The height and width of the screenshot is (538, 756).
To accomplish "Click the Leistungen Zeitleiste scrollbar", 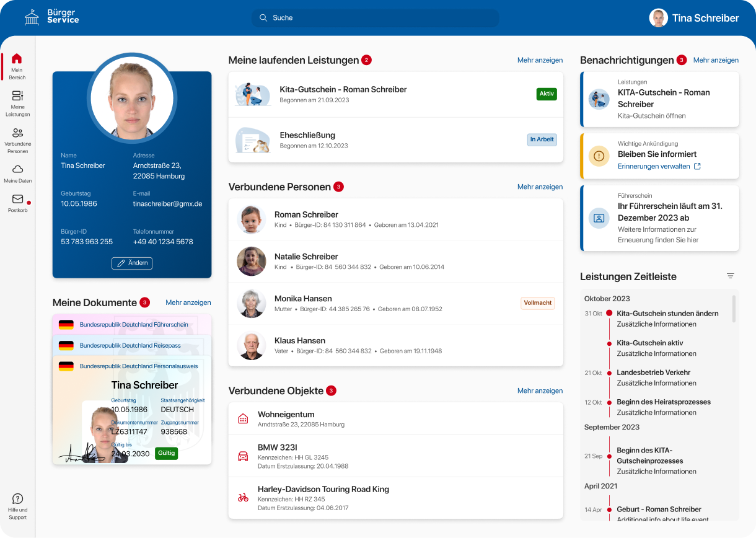I will [x=734, y=309].
